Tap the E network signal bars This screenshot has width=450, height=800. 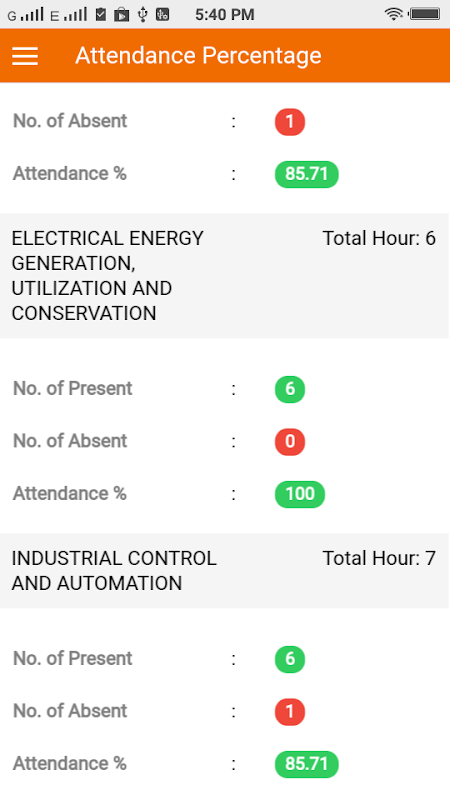pos(69,15)
